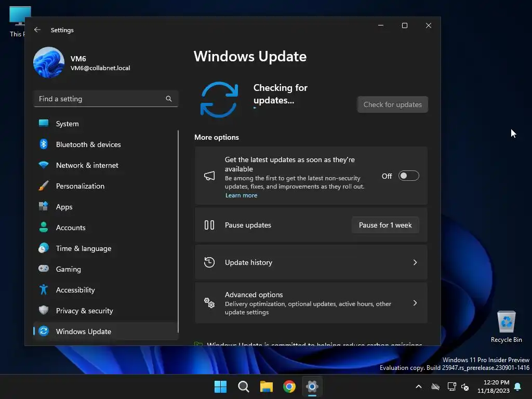Viewport: 532px width, 399px height.
Task: Select Accessibility label in sidebar
Action: (75, 290)
